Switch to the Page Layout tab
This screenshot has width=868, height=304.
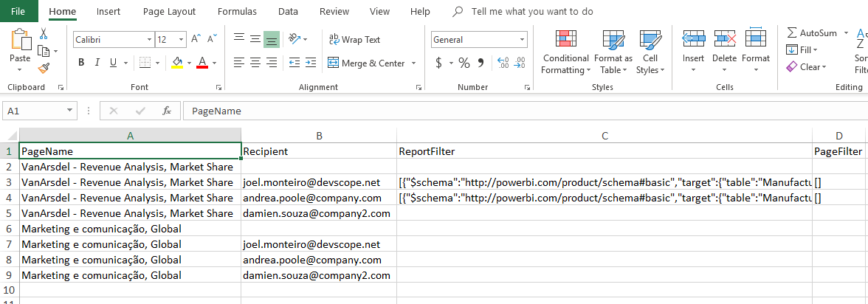click(x=170, y=11)
